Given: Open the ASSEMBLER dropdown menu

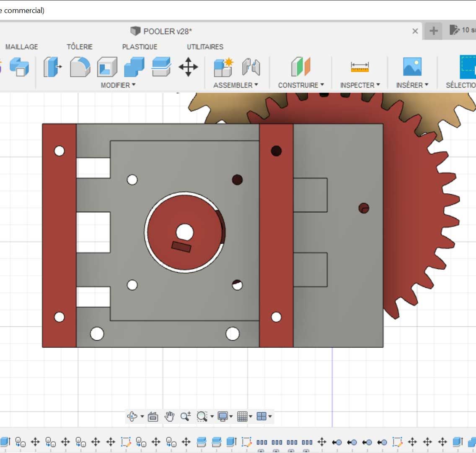Looking at the screenshot, I should click(235, 85).
